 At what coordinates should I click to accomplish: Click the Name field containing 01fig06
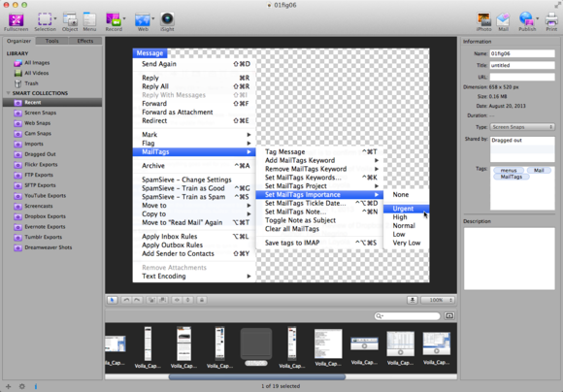(x=522, y=53)
